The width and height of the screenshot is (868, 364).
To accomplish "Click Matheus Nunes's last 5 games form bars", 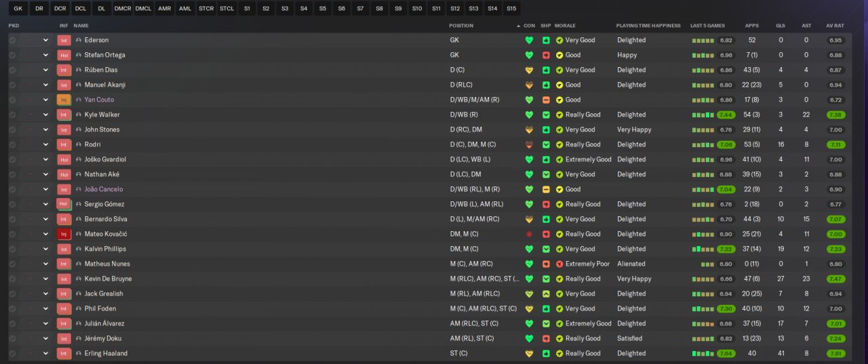I will coord(707,264).
